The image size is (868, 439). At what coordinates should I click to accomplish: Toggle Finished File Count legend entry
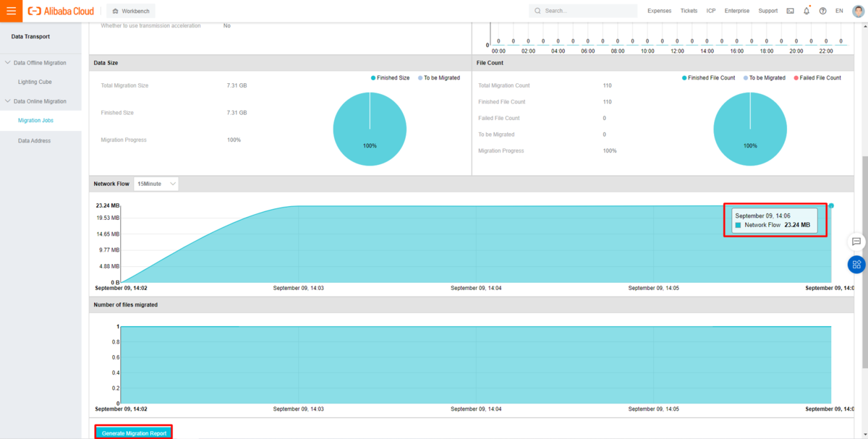click(x=708, y=77)
